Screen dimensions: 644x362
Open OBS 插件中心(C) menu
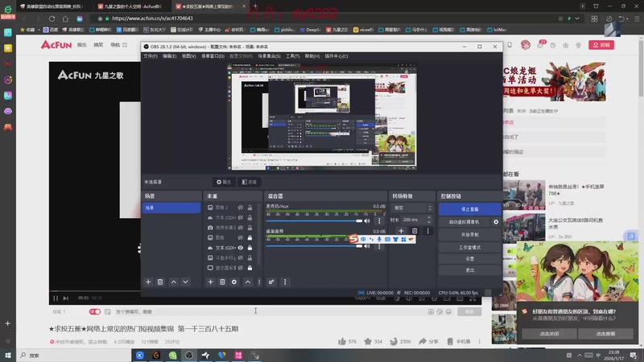click(336, 56)
